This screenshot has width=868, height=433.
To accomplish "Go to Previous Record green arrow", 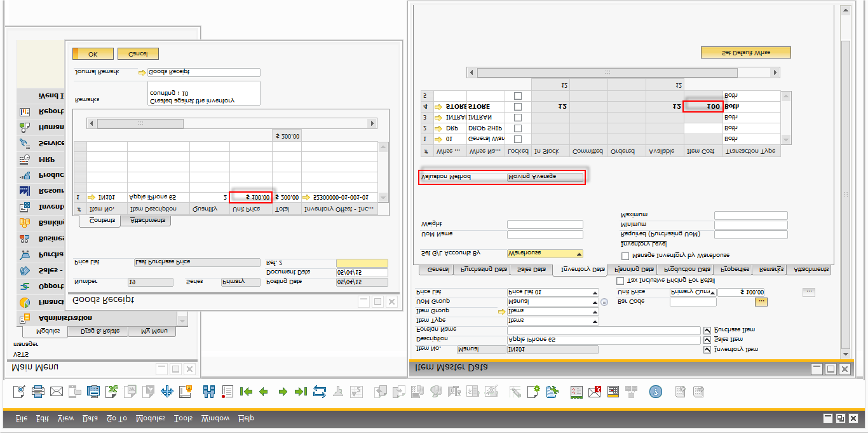I will (x=264, y=391).
